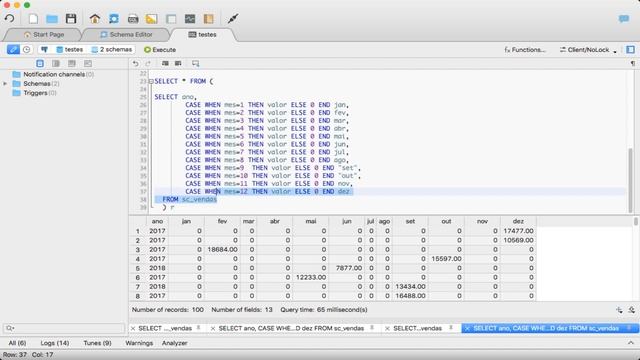Switch to the Schema Editor tab

127,34
